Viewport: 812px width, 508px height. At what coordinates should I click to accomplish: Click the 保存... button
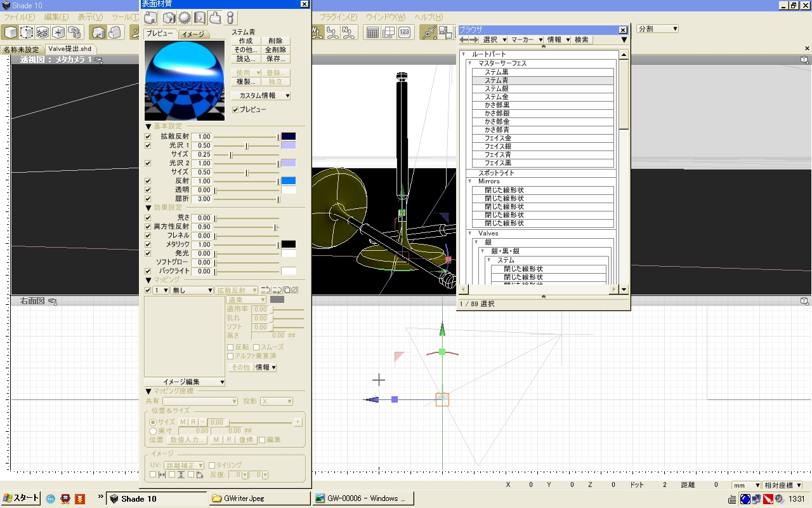tap(275, 58)
